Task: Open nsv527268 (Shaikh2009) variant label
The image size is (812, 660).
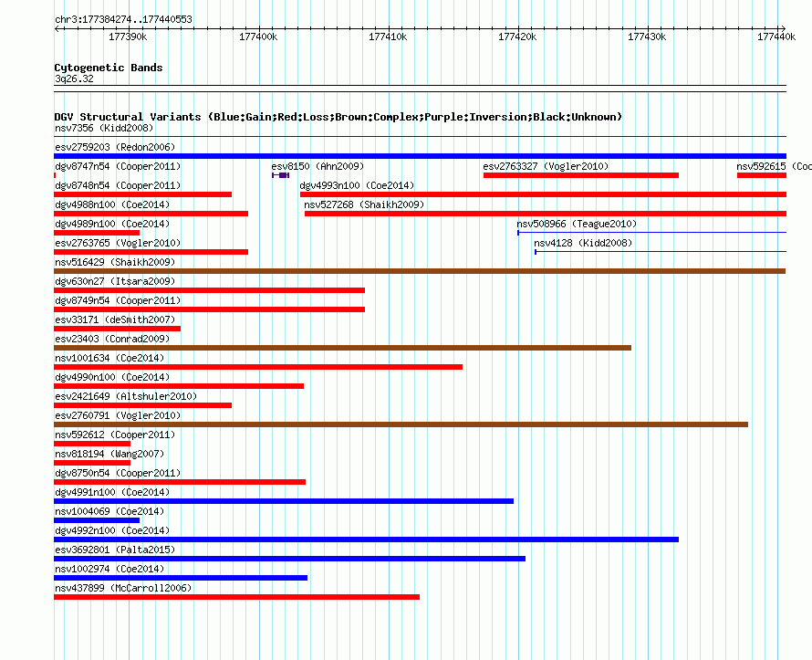Action: (364, 204)
